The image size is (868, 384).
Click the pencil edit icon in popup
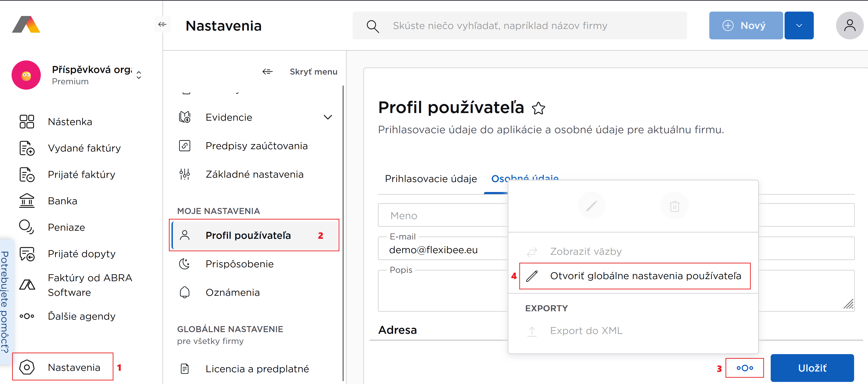click(591, 205)
